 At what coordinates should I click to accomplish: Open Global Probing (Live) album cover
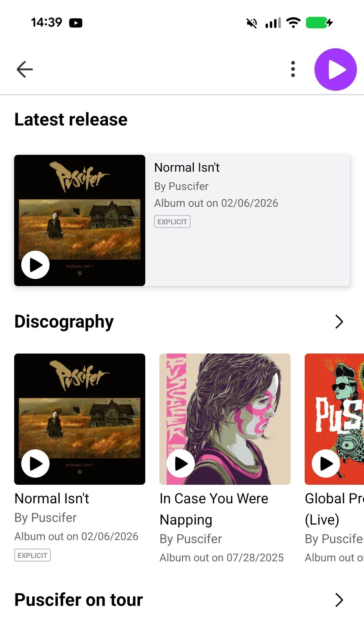pos(334,419)
